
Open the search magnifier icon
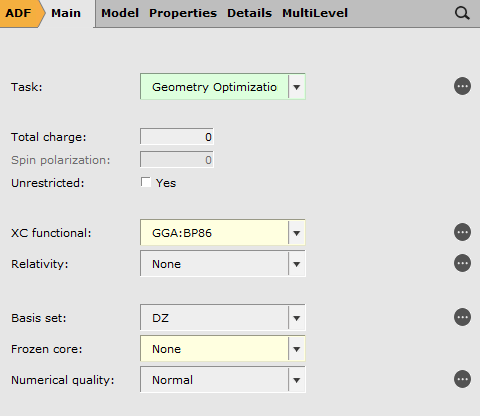pyautogui.click(x=462, y=13)
